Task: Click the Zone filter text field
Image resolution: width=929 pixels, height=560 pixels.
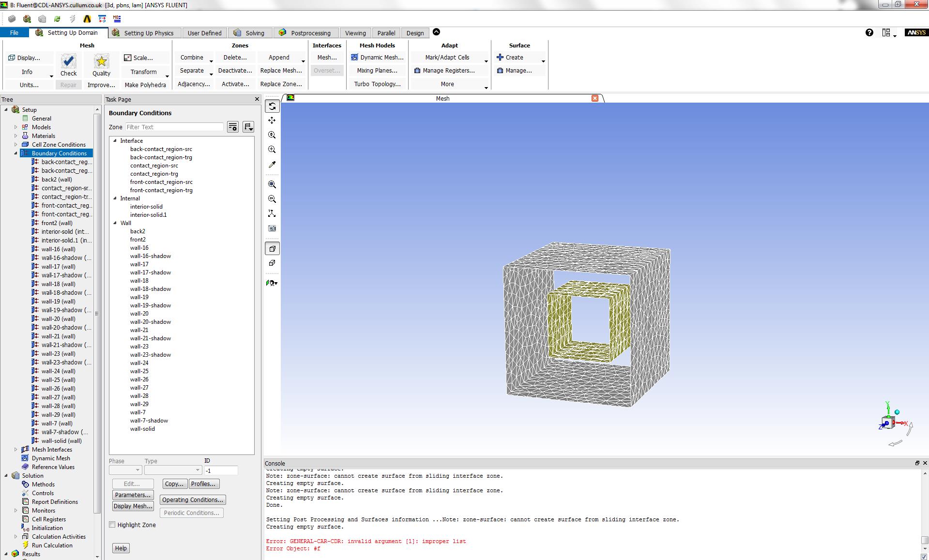Action: point(174,127)
